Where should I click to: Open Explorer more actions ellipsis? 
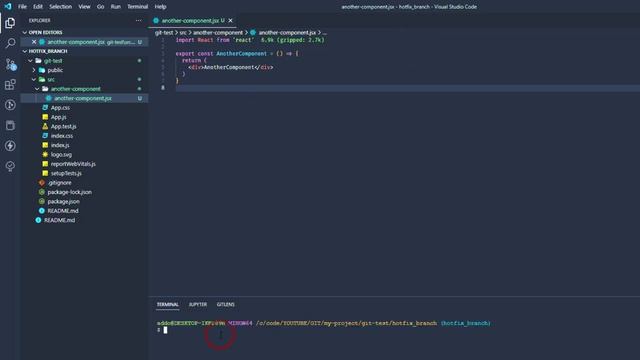[x=139, y=20]
